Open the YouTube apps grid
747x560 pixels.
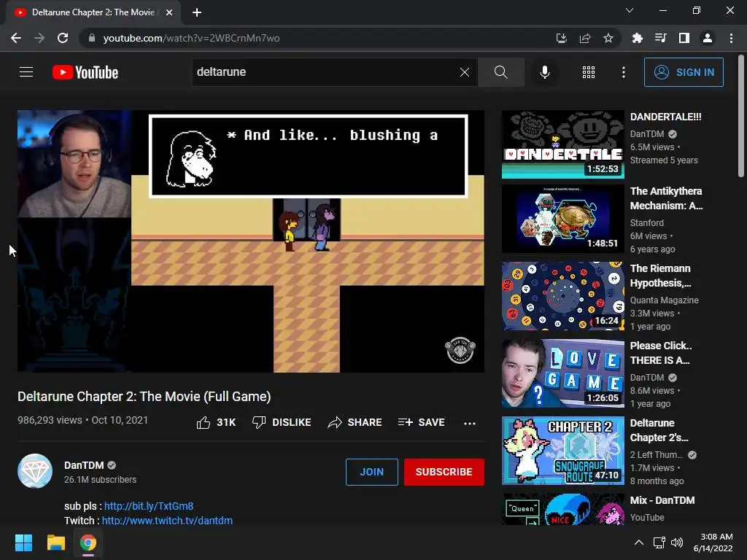[589, 72]
